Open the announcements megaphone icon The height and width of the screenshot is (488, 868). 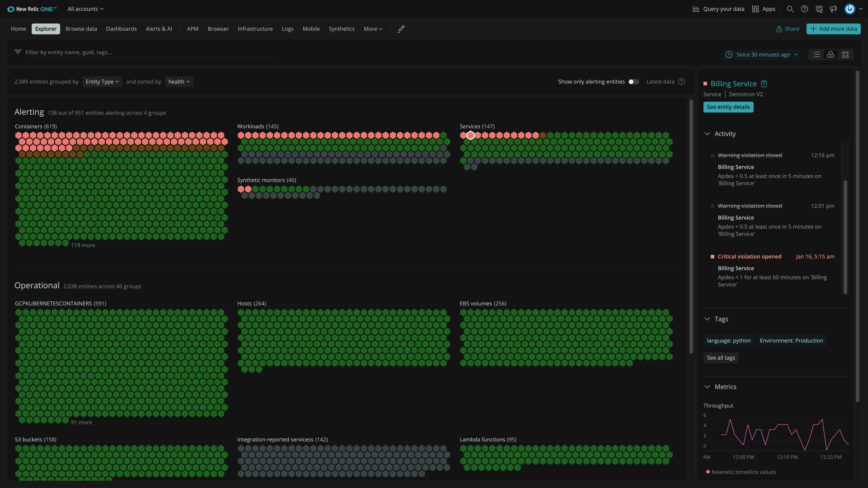[x=833, y=9]
